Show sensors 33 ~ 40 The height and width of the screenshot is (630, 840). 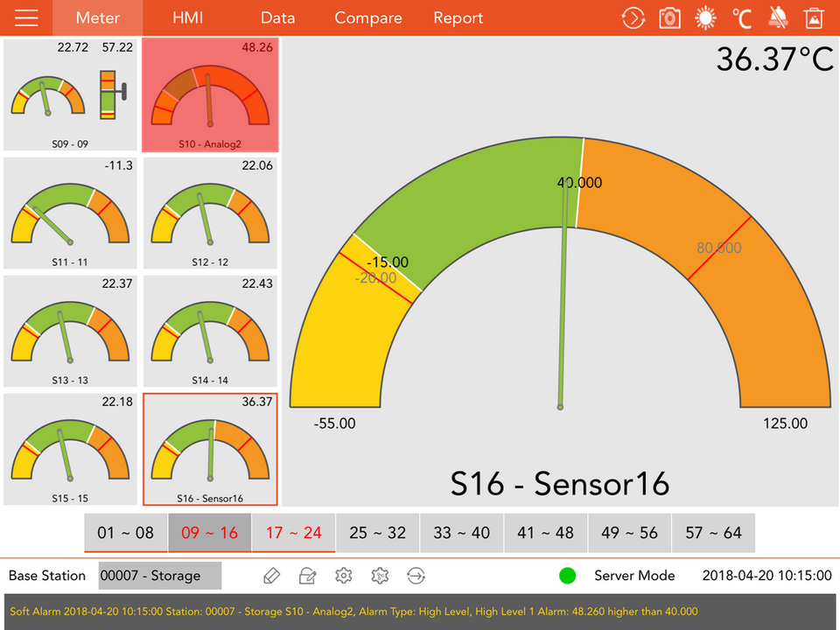point(461,533)
